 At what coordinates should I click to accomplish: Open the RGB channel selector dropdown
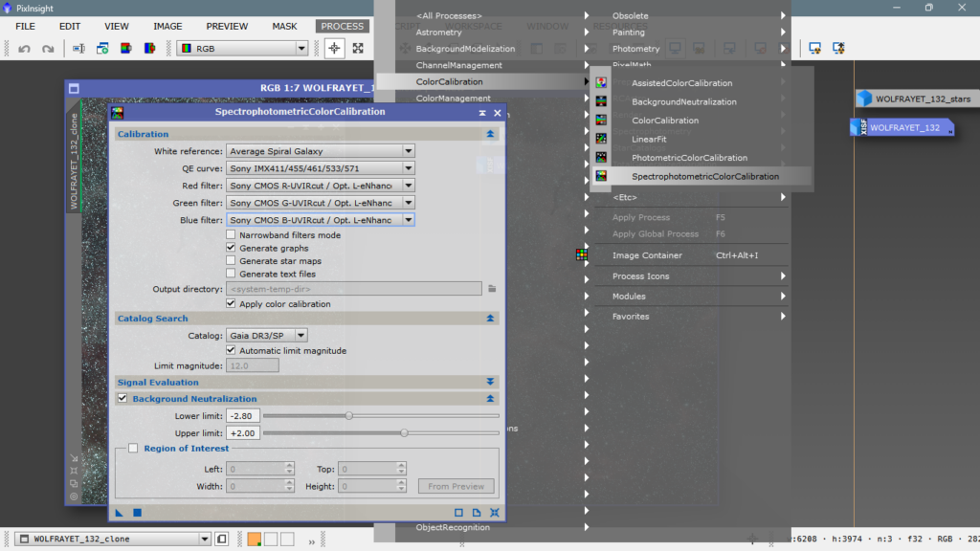243,48
